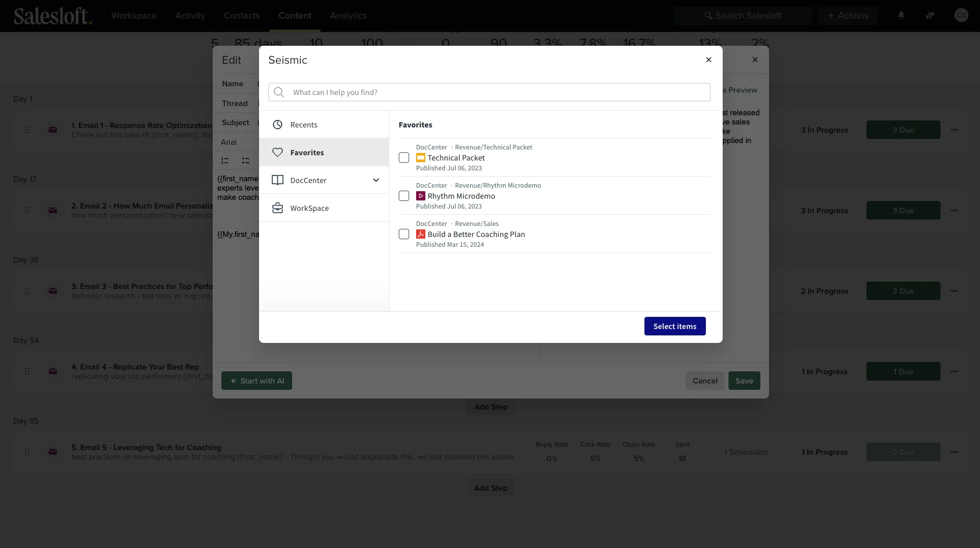The image size is (980, 548).
Task: Click the Technical Packet slides file icon
Action: click(x=421, y=158)
